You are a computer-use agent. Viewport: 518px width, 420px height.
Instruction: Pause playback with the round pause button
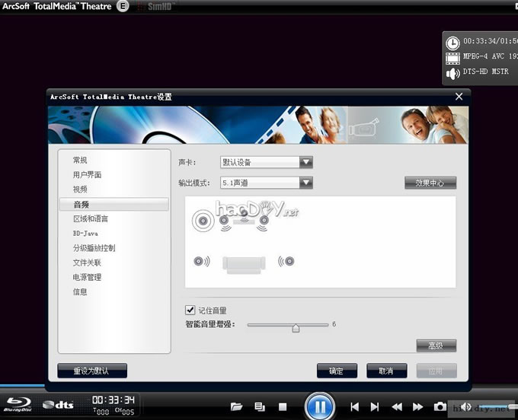click(320, 406)
